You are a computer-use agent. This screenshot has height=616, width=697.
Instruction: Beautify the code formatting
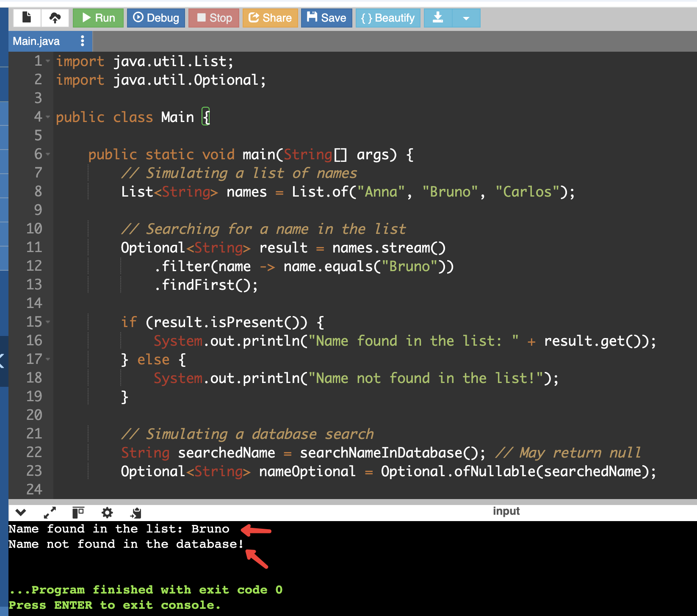pyautogui.click(x=388, y=18)
